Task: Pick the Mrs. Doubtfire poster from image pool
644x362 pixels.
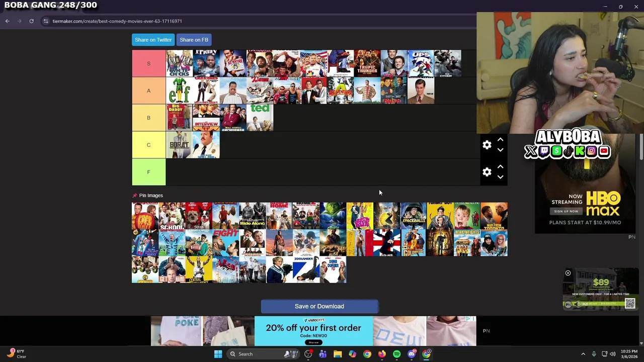Action: coord(279,269)
